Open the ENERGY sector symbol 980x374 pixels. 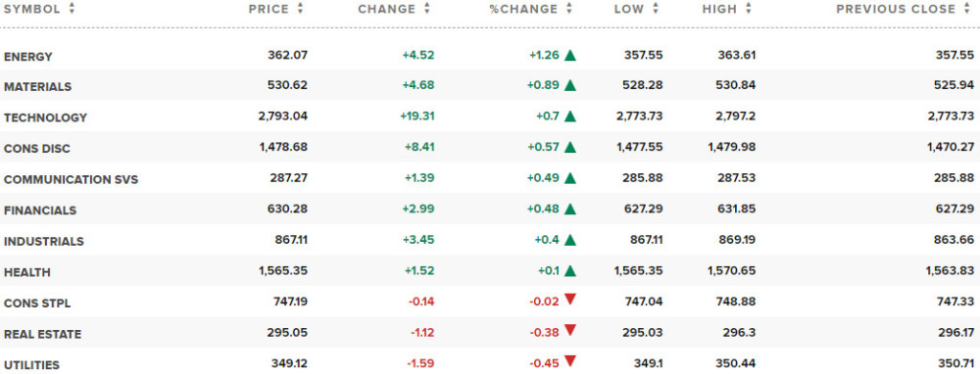click(x=28, y=56)
